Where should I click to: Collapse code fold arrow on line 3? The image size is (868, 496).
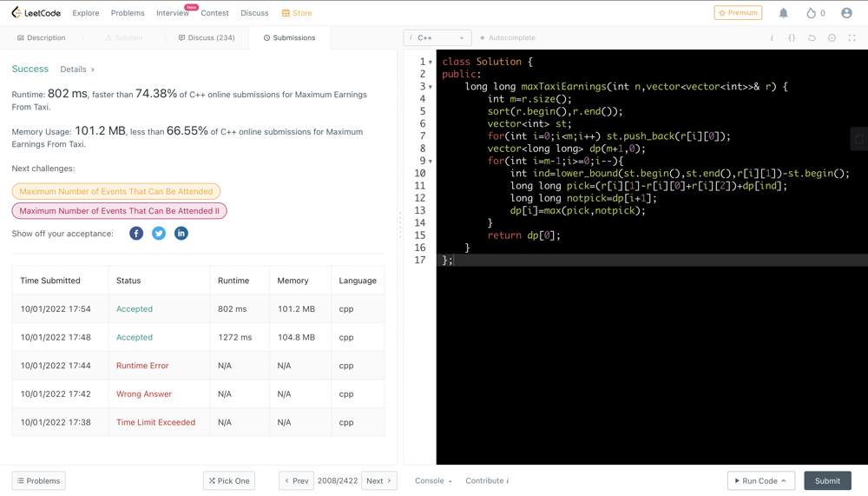pos(431,87)
